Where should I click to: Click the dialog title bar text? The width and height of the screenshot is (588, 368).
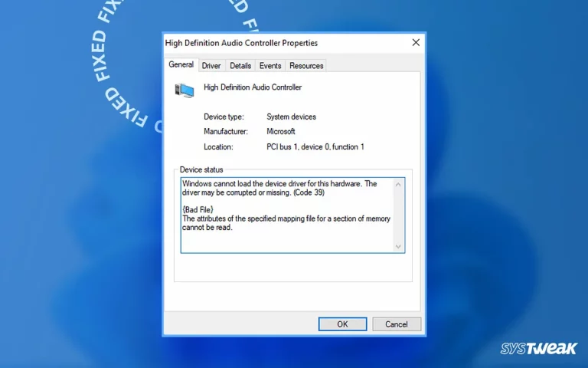point(241,43)
